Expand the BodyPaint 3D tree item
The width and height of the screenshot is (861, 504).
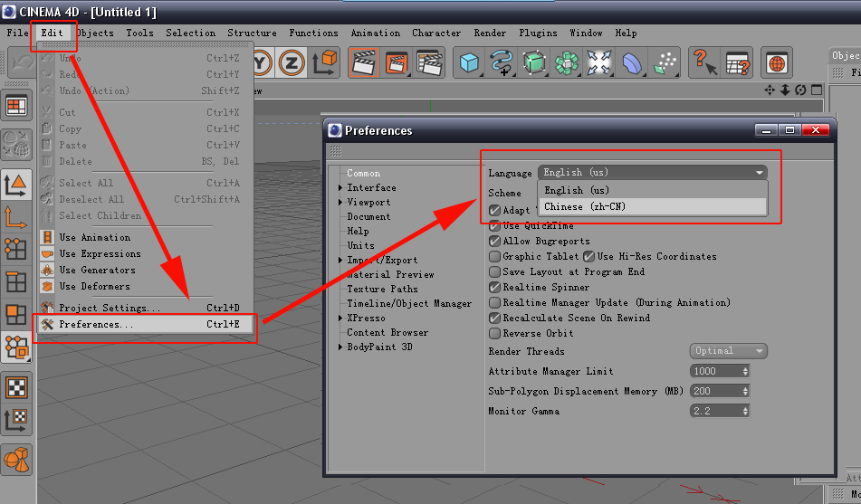(x=341, y=347)
